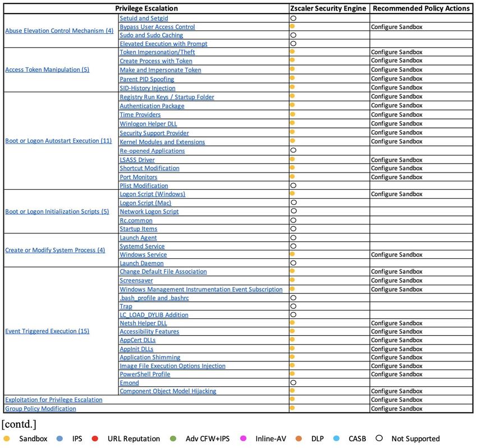The width and height of the screenshot is (477, 448).
Task: Click the magenta Inline-AV legend dot
Action: 244,438
